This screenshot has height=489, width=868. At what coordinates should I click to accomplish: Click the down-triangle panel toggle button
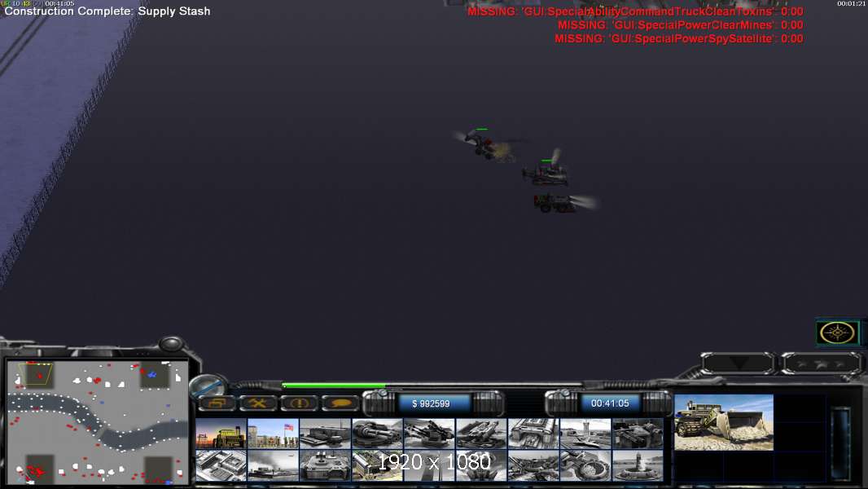[x=738, y=363]
